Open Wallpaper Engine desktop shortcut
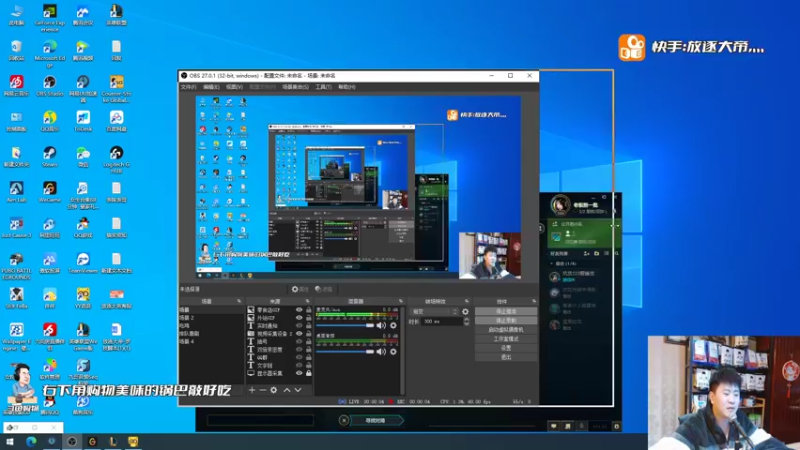 click(16, 337)
